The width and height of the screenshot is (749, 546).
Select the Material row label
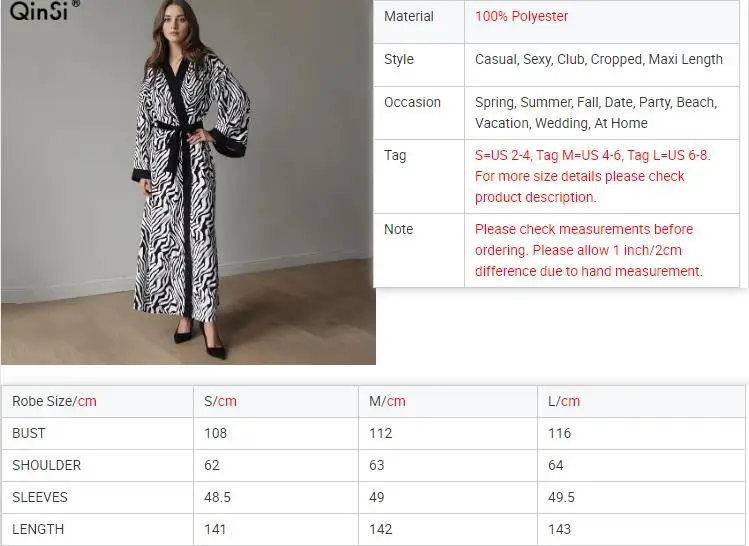(x=409, y=16)
